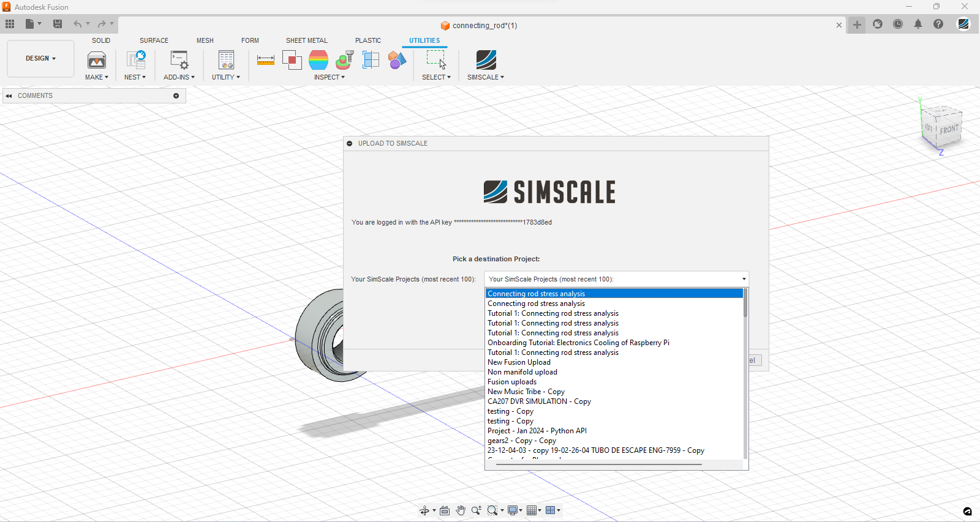Click the SimScale toolbar icon

coord(486,60)
